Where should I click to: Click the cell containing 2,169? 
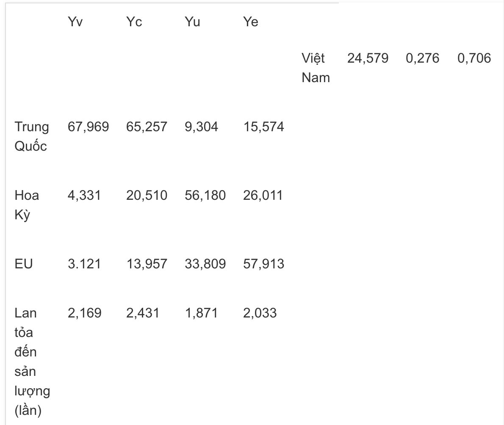[x=85, y=313]
